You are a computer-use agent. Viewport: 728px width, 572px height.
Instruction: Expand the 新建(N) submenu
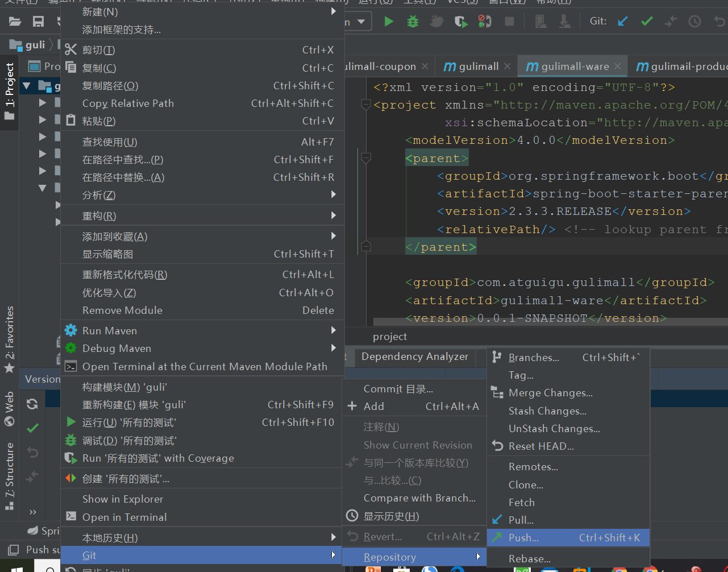(202, 11)
